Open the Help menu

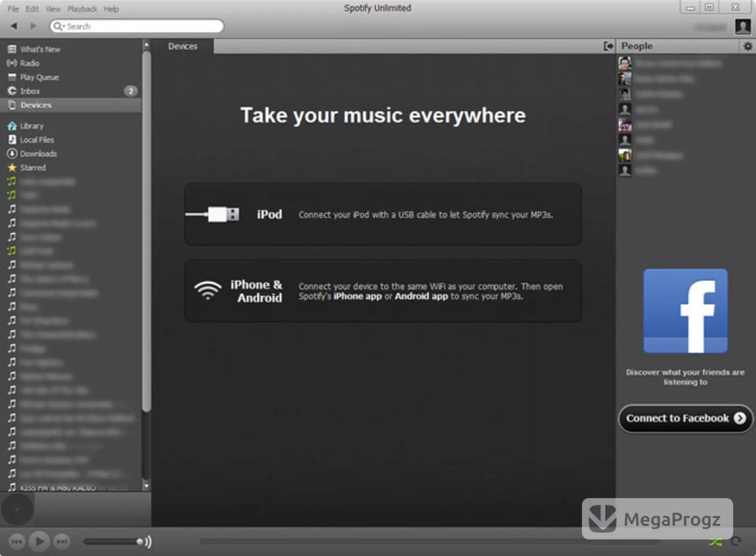(111, 9)
